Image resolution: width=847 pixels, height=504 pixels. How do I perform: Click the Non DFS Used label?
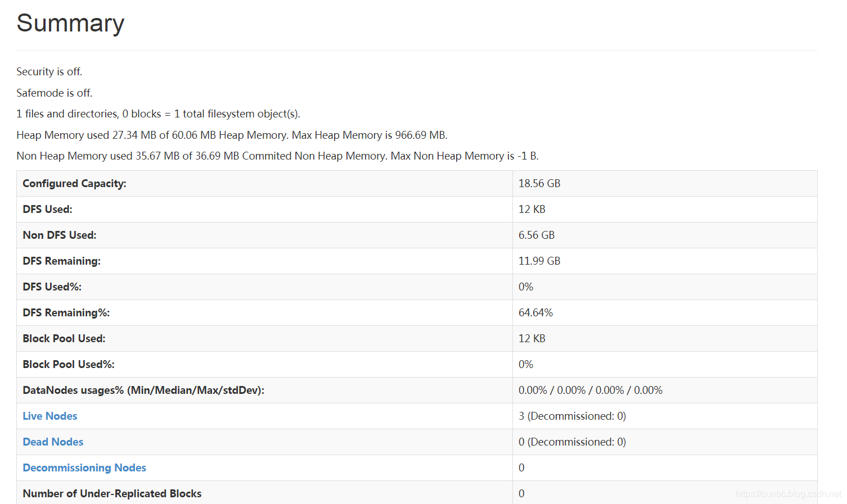point(60,235)
